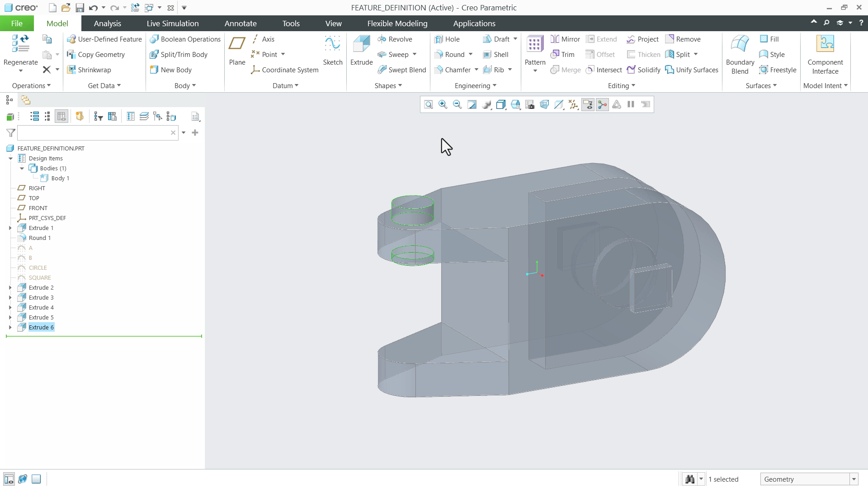Select the Revolve tool
Image resolution: width=868 pixels, height=488 pixels.
(x=395, y=39)
